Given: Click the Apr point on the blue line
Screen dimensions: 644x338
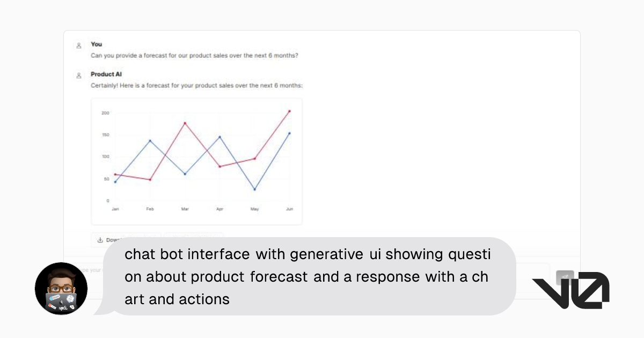Looking at the screenshot, I should pos(219,137).
